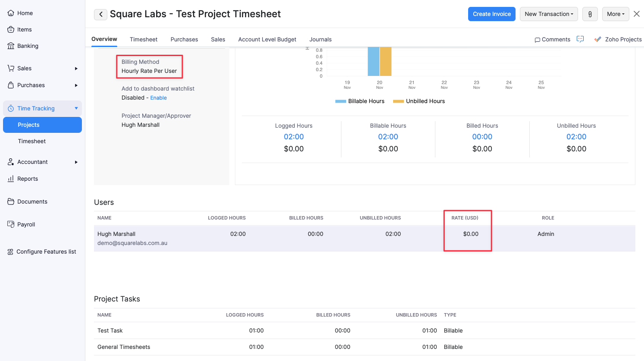
Task: Expand the Sales submenu arrow
Action: [76, 69]
